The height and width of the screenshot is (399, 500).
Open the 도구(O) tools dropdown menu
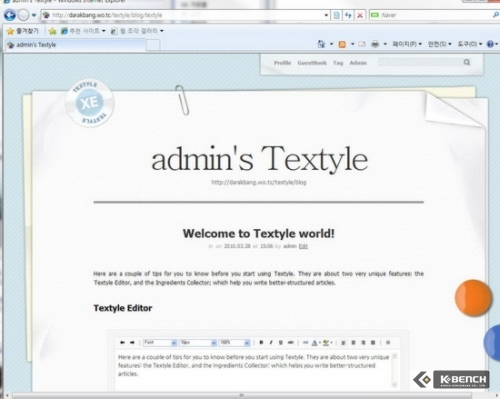(x=470, y=44)
